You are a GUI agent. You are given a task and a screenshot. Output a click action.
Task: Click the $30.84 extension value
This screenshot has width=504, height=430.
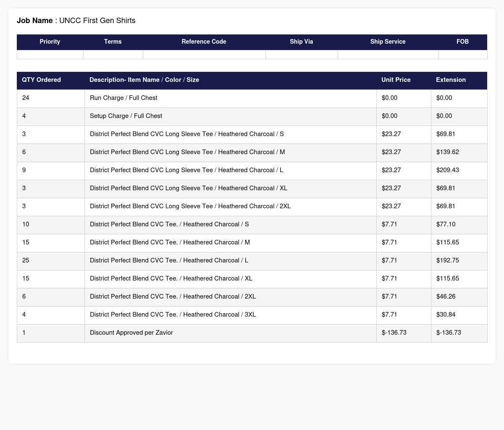tap(446, 315)
